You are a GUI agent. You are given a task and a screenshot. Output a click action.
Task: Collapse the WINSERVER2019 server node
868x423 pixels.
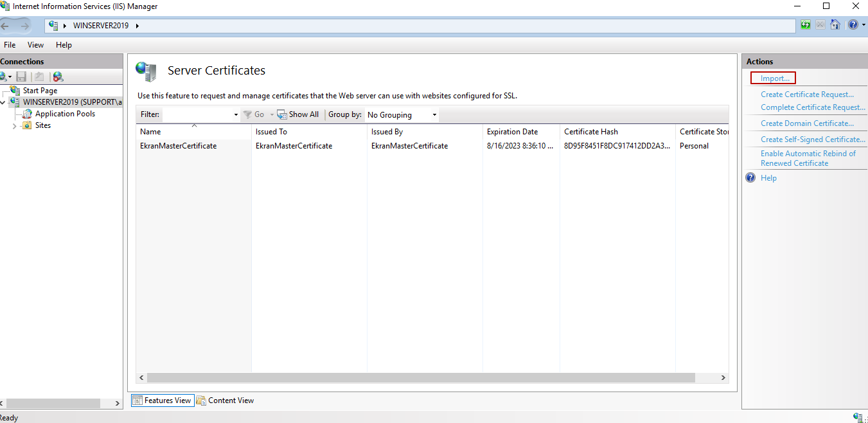coord(3,102)
